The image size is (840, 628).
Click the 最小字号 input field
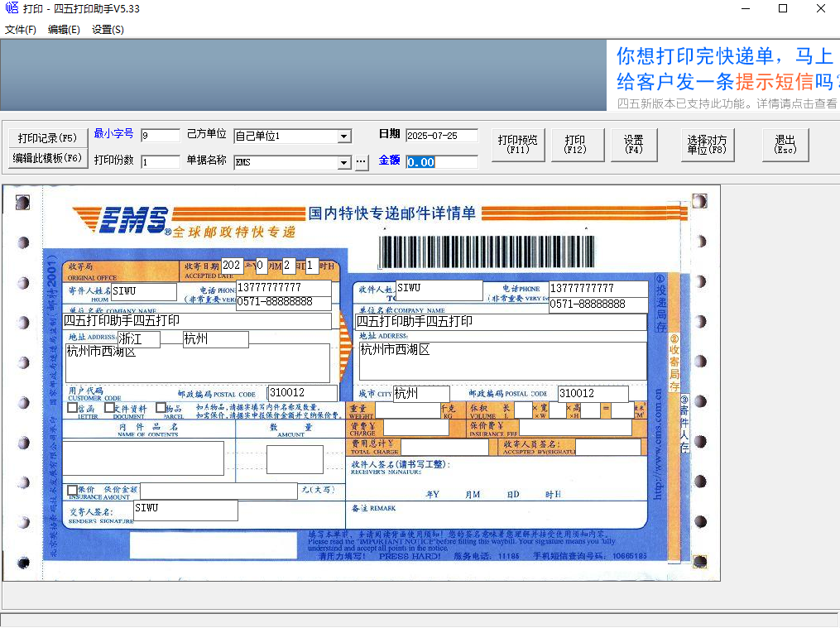(x=161, y=136)
